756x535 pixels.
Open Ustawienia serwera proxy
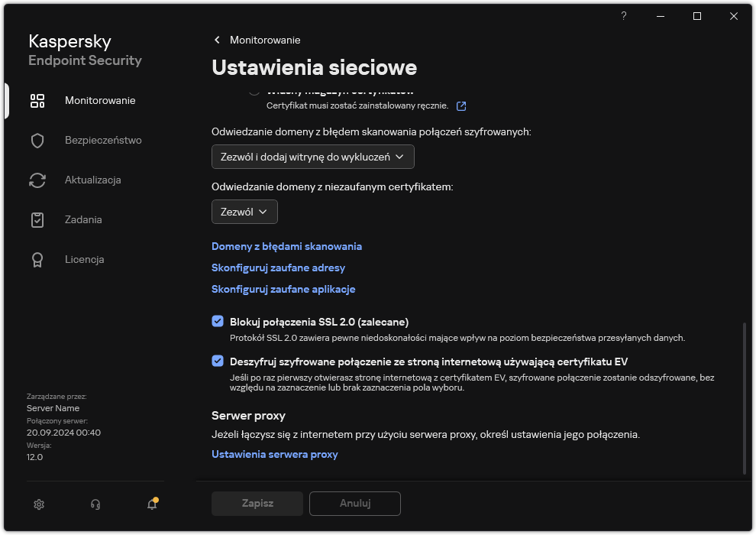coord(275,454)
